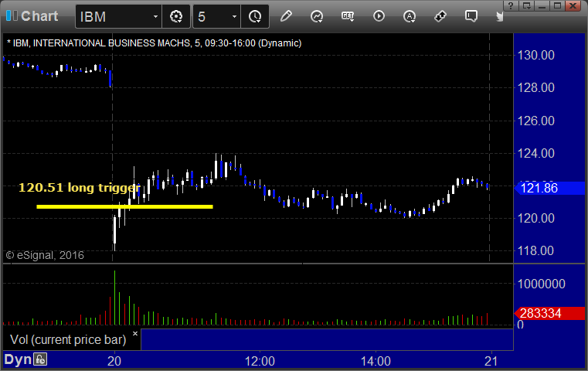Click the 126.00 price axis label

(x=536, y=121)
